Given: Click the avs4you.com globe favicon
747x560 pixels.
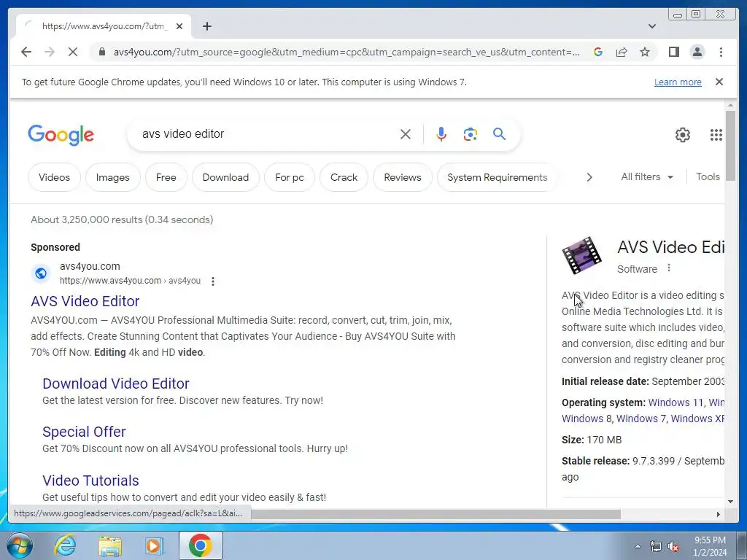Looking at the screenshot, I should click(41, 273).
